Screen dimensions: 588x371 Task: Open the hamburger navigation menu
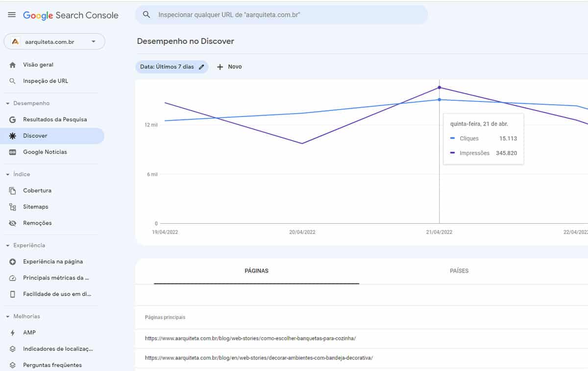(12, 14)
